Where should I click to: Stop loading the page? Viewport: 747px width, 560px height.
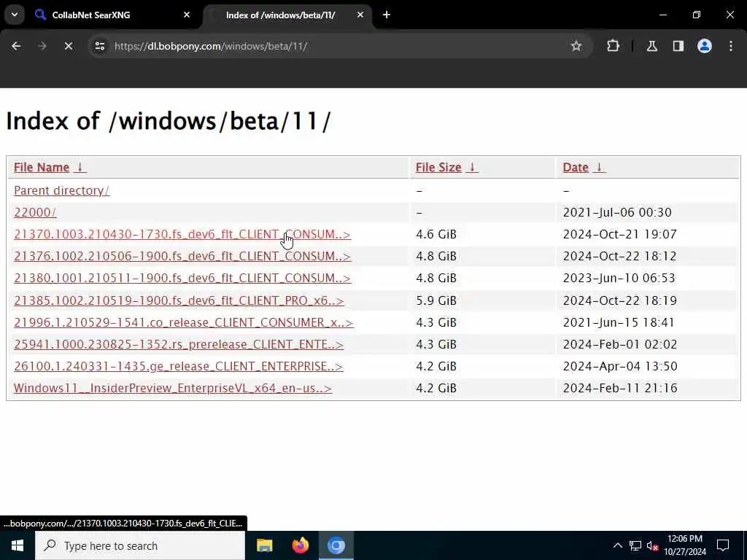(69, 46)
